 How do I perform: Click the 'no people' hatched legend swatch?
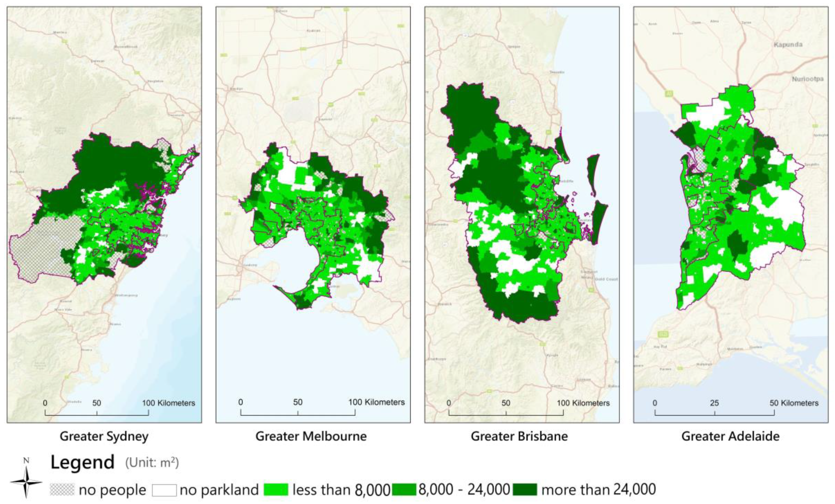(62, 490)
